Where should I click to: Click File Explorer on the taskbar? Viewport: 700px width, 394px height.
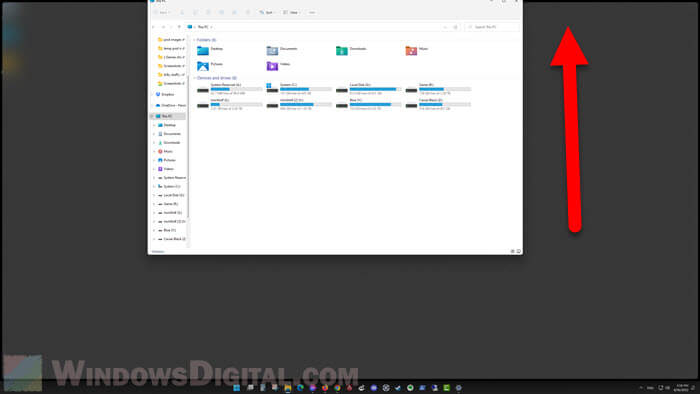288,388
